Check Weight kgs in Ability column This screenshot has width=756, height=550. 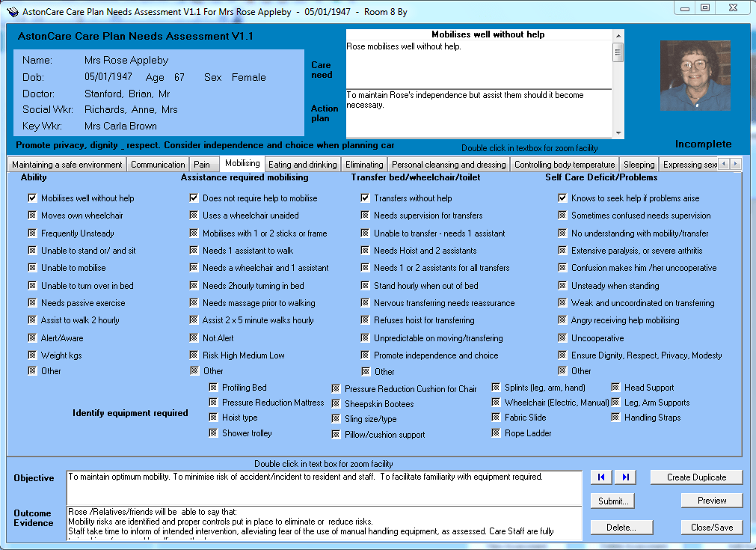[32, 355]
